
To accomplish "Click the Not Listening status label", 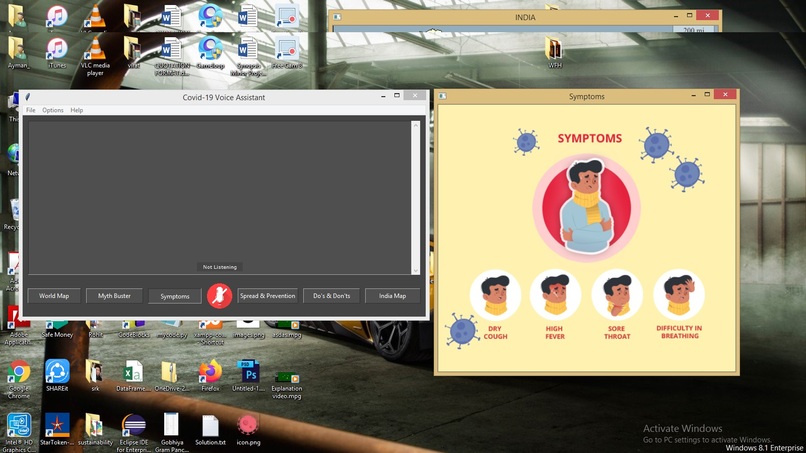I will (219, 267).
